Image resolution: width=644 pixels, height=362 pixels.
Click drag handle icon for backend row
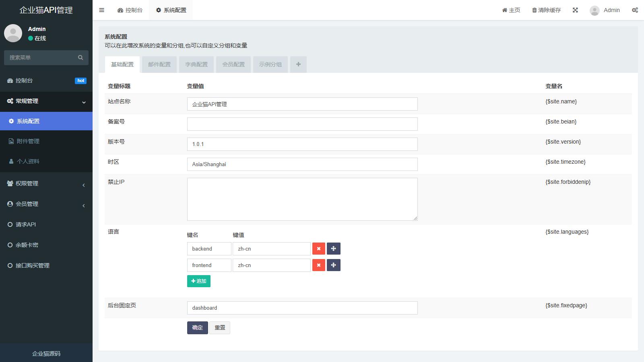(333, 249)
